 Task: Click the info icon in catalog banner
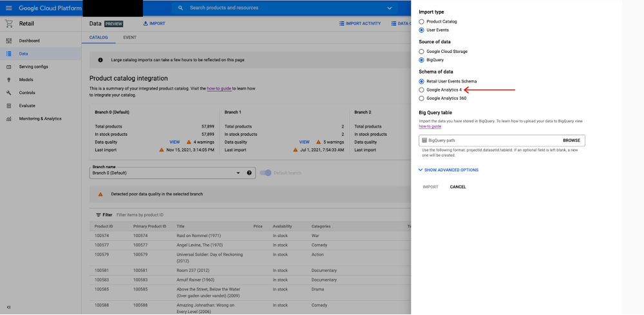[100, 60]
